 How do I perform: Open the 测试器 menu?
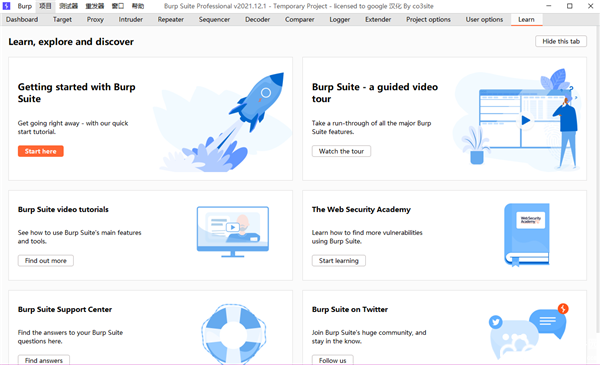(x=68, y=6)
